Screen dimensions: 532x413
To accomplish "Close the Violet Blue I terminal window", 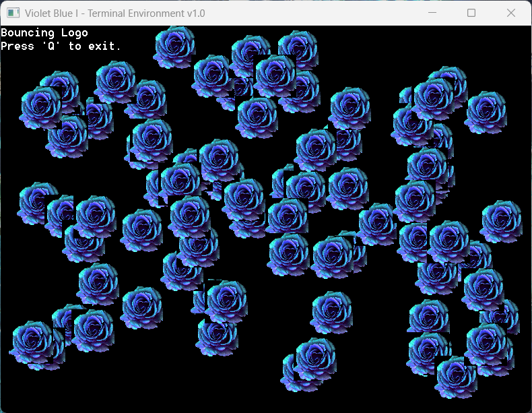I will point(511,13).
